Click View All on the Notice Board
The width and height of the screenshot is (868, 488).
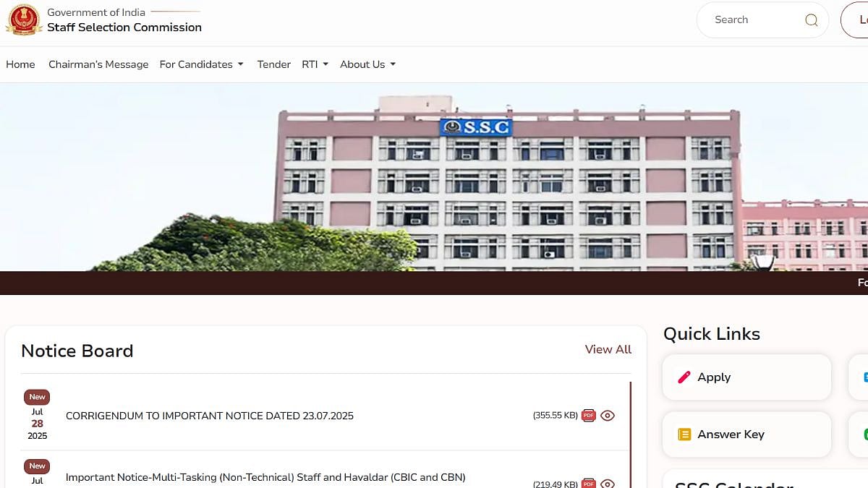(608, 349)
